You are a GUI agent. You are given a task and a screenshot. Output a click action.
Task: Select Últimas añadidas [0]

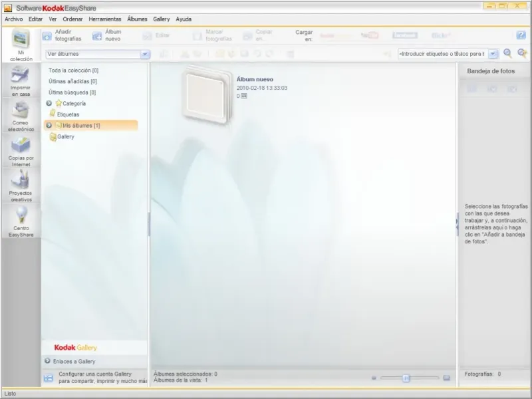pos(72,81)
